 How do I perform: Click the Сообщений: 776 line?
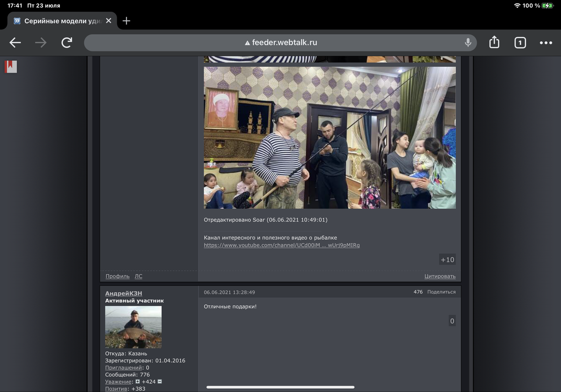coord(127,375)
